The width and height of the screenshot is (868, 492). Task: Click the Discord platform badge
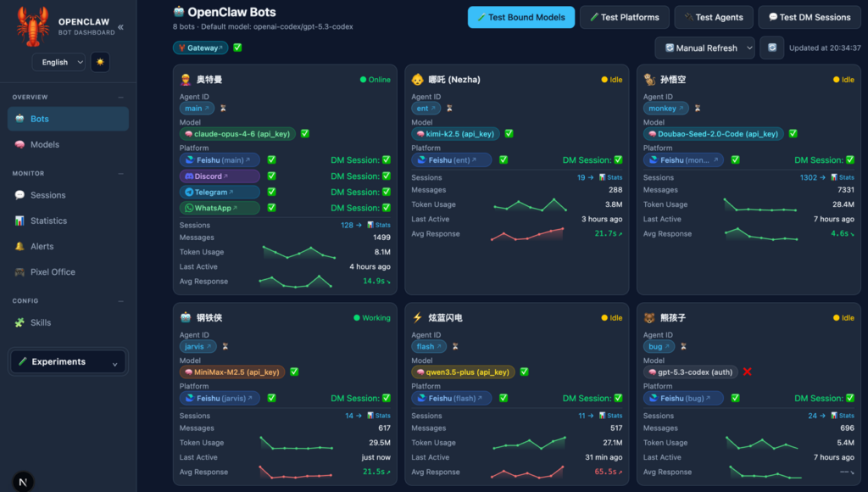coord(220,176)
